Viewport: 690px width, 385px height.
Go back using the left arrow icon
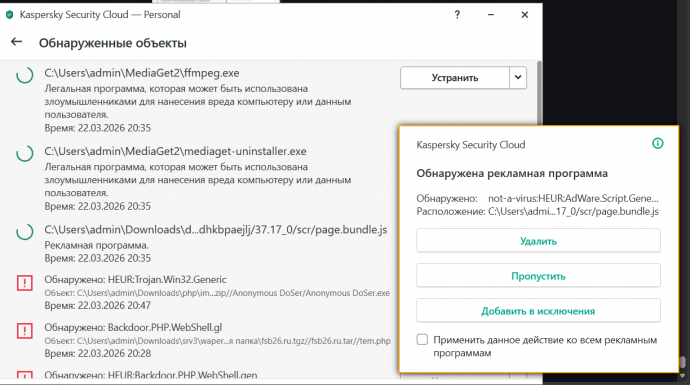point(16,42)
